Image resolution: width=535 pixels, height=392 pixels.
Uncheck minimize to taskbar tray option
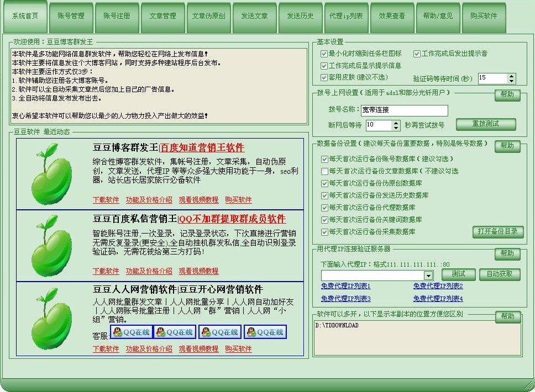tap(323, 54)
